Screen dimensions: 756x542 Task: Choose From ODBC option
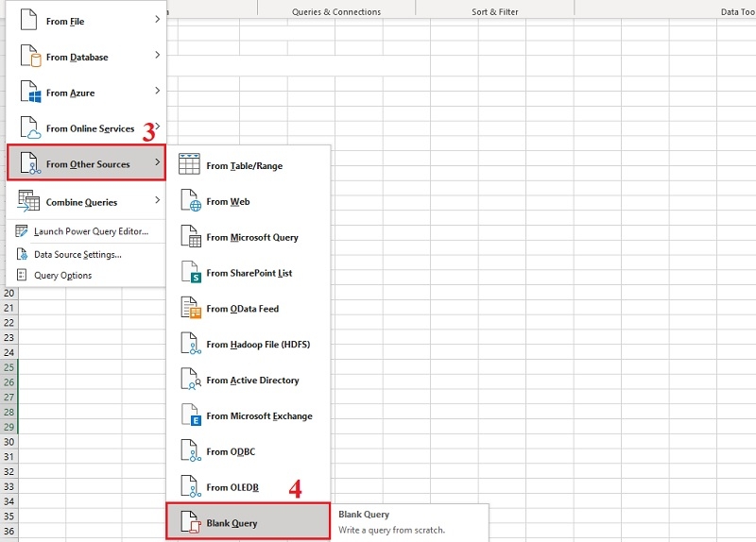click(249, 451)
